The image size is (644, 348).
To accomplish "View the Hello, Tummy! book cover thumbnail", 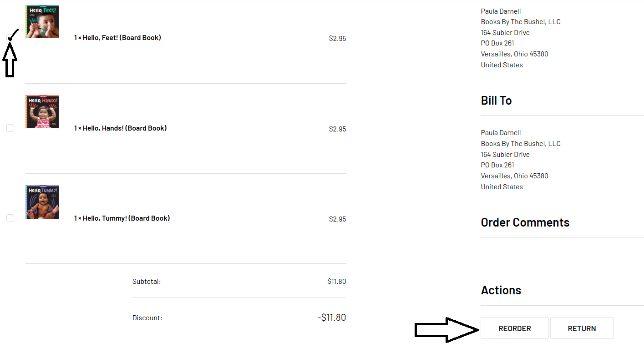I will coord(42,202).
